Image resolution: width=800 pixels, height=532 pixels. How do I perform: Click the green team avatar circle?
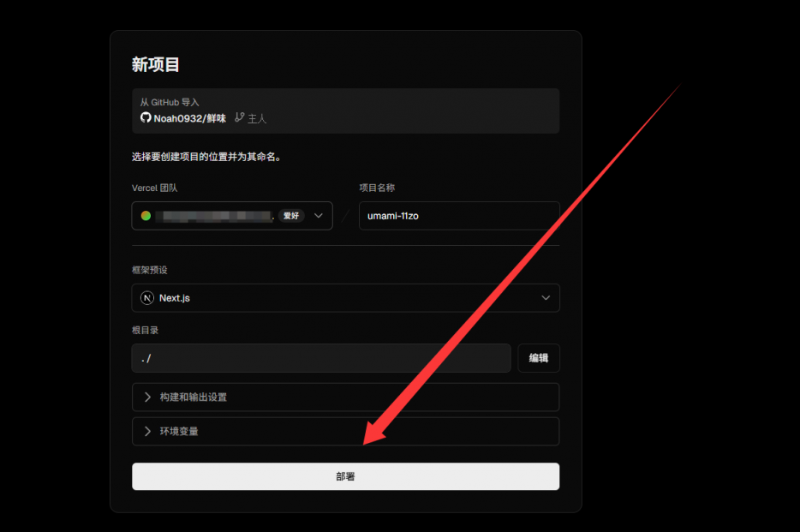tap(146, 216)
